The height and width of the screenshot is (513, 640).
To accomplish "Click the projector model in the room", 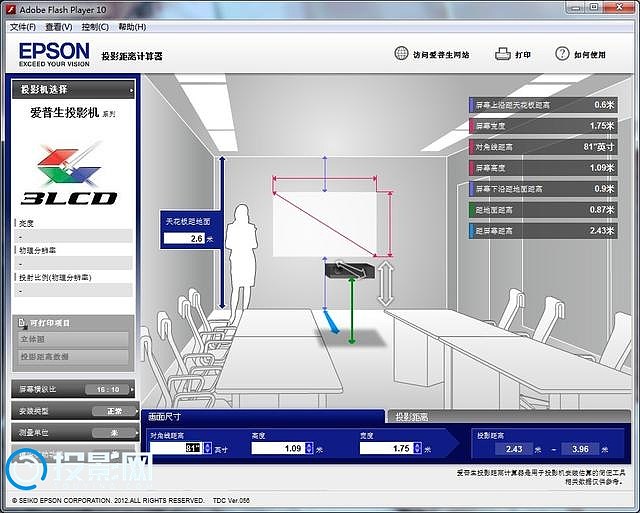I will (350, 271).
